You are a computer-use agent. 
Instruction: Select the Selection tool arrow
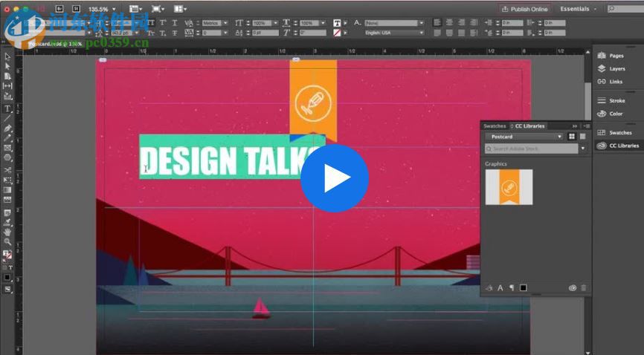pos(7,56)
